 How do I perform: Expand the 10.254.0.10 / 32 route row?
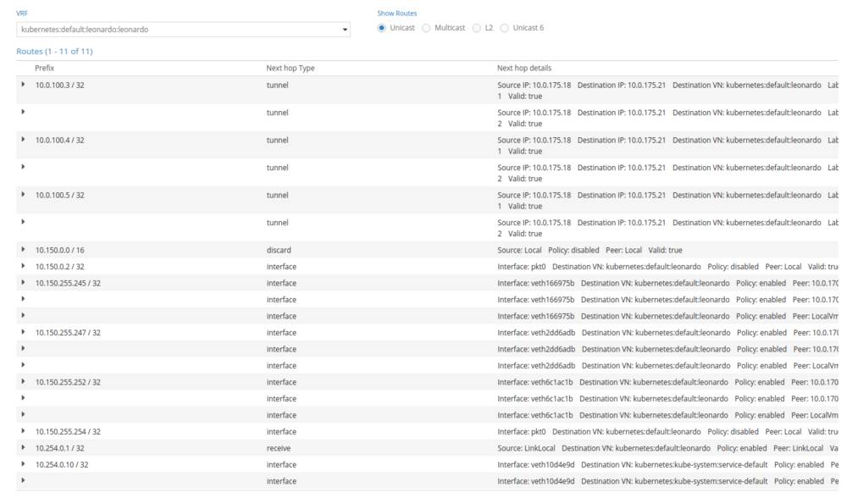point(23,464)
